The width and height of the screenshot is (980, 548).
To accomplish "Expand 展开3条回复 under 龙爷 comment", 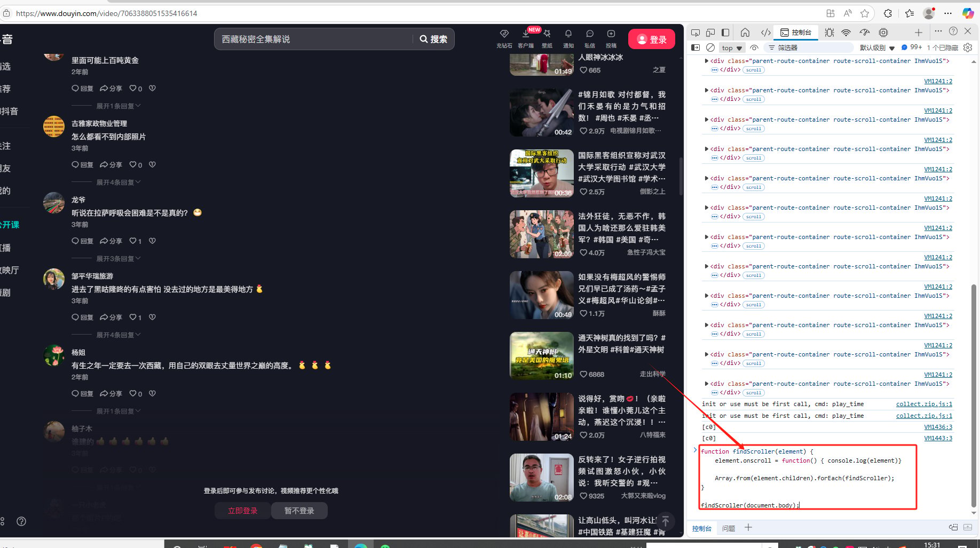I will pyautogui.click(x=118, y=259).
